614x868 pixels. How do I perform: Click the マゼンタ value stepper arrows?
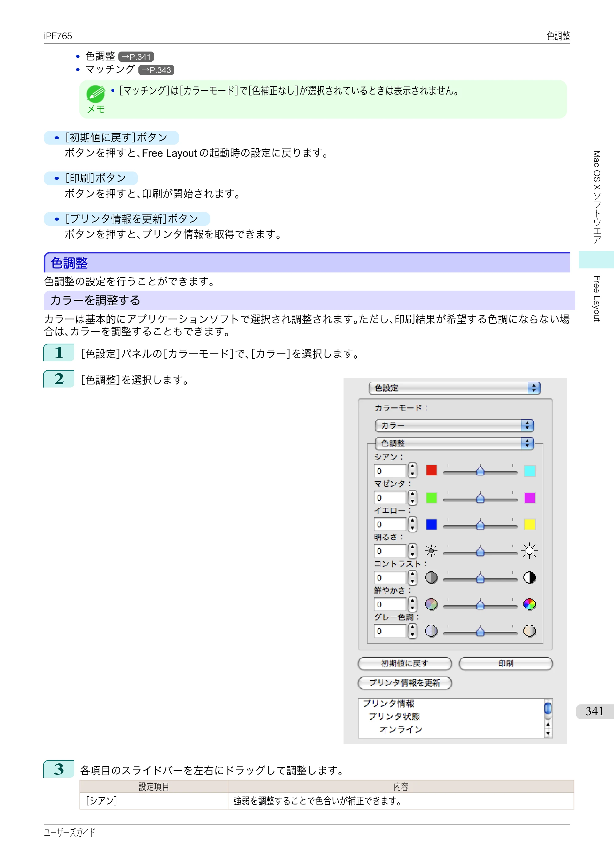[413, 497]
